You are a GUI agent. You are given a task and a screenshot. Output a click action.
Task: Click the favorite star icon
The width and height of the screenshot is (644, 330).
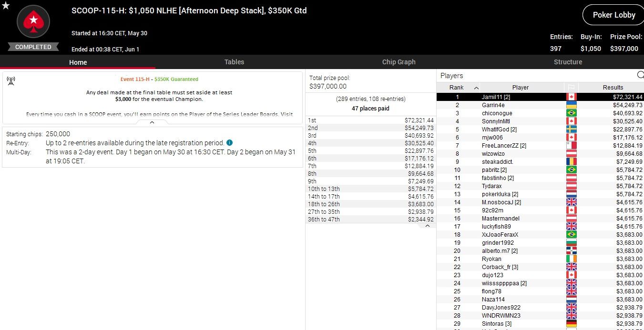pos(5,5)
